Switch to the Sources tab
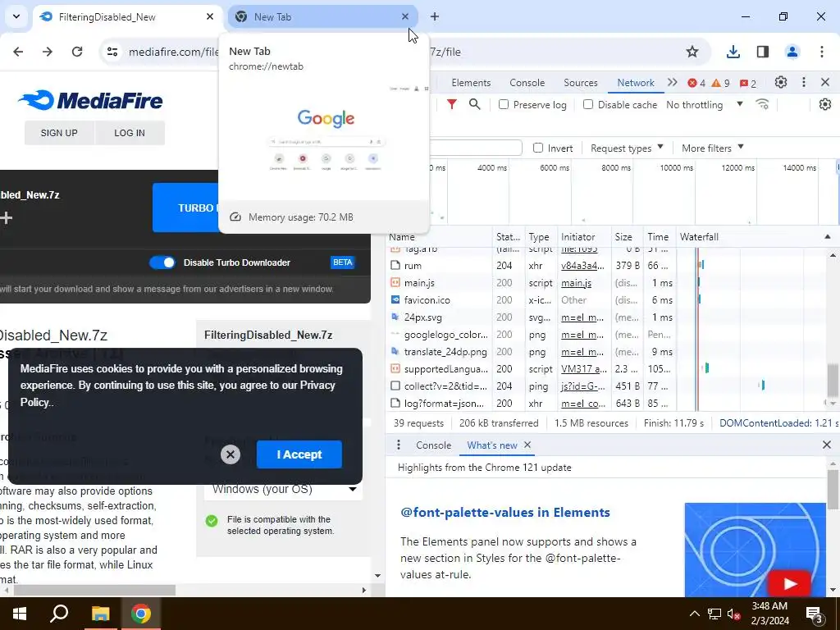The image size is (840, 630). pos(581,83)
